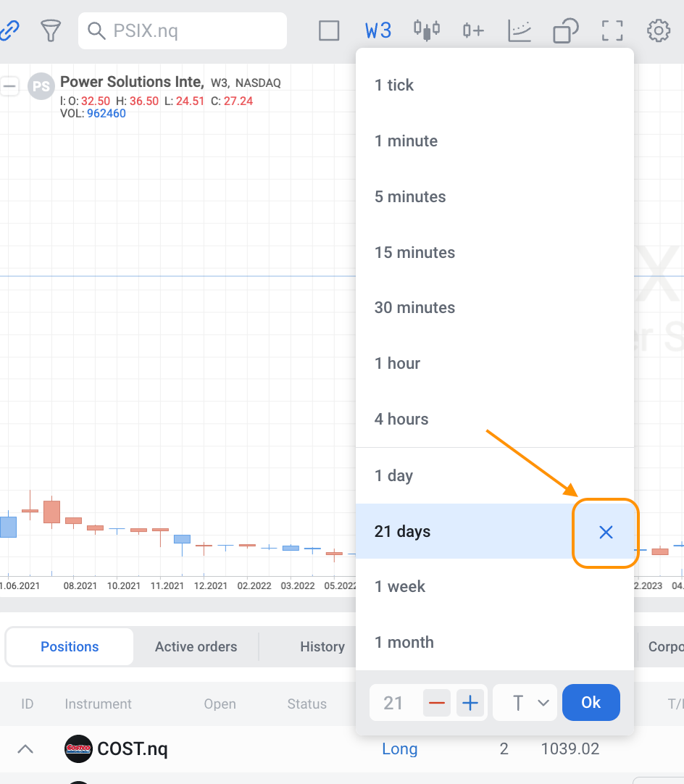Click the Ok button

coord(591,702)
